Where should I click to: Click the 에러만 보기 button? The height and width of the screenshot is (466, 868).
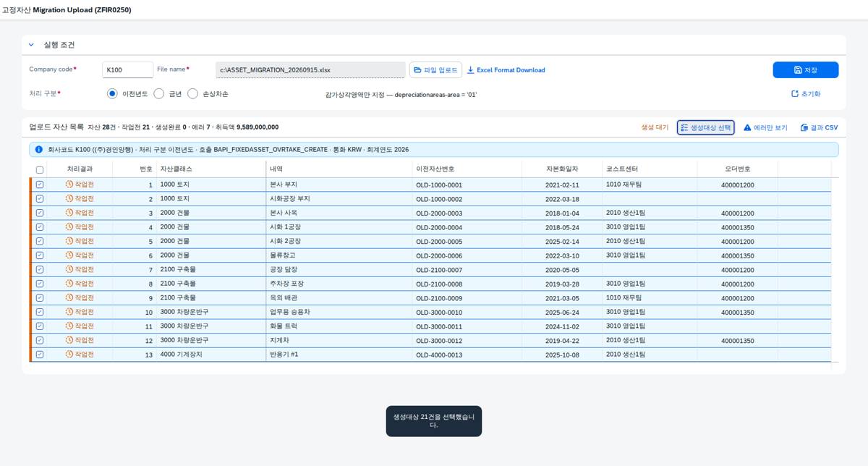pos(765,127)
